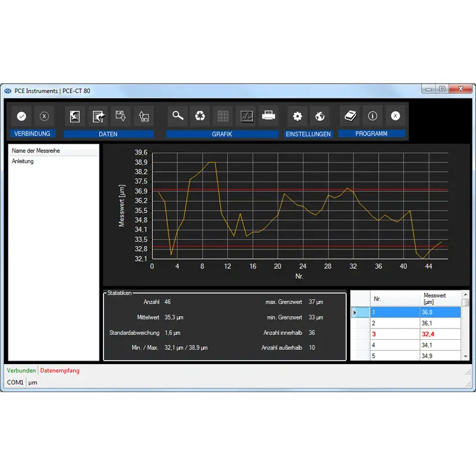The image size is (476, 476).
Task: Select the Anleitung measurement series
Action: click(x=23, y=161)
